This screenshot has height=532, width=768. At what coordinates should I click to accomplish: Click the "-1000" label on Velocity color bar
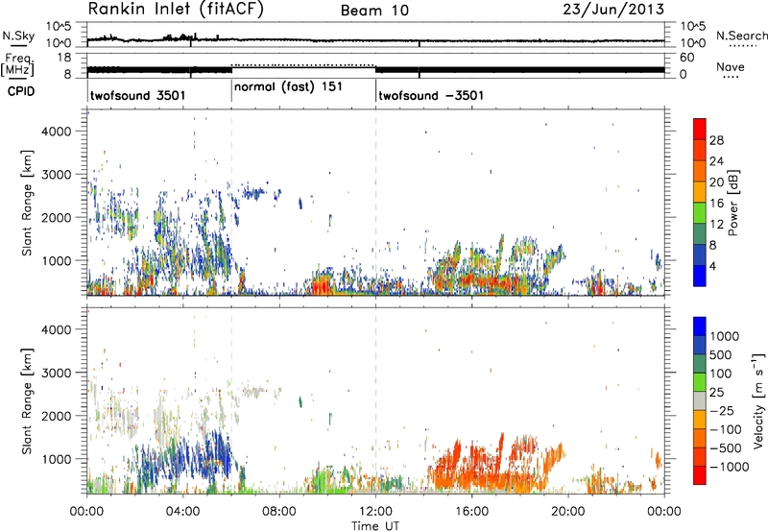tap(730, 467)
